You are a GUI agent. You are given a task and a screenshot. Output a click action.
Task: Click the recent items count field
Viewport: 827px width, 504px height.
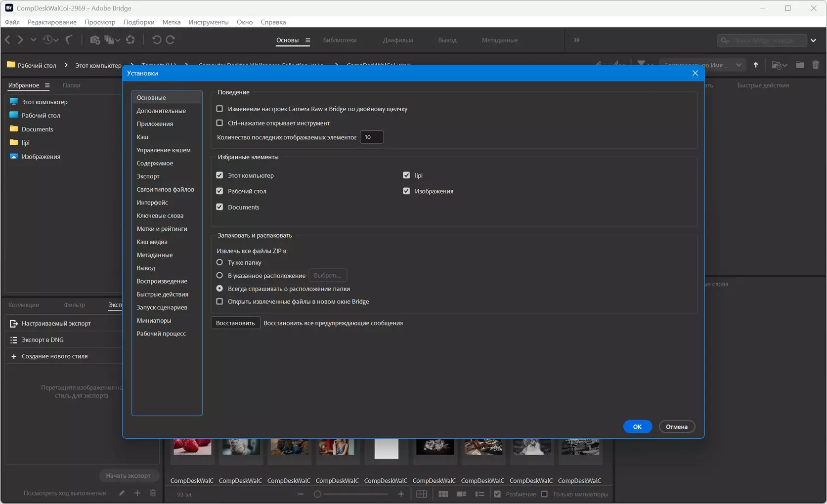point(372,137)
